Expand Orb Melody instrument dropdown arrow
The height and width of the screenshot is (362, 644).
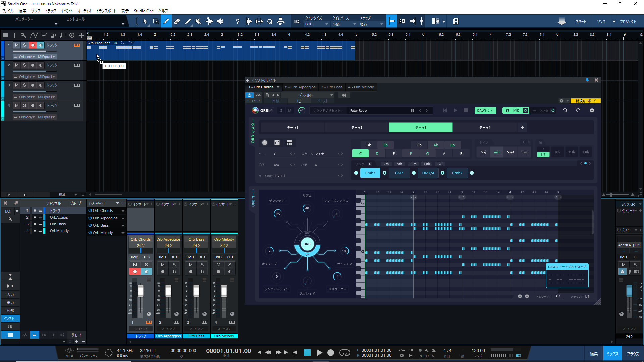(x=123, y=233)
